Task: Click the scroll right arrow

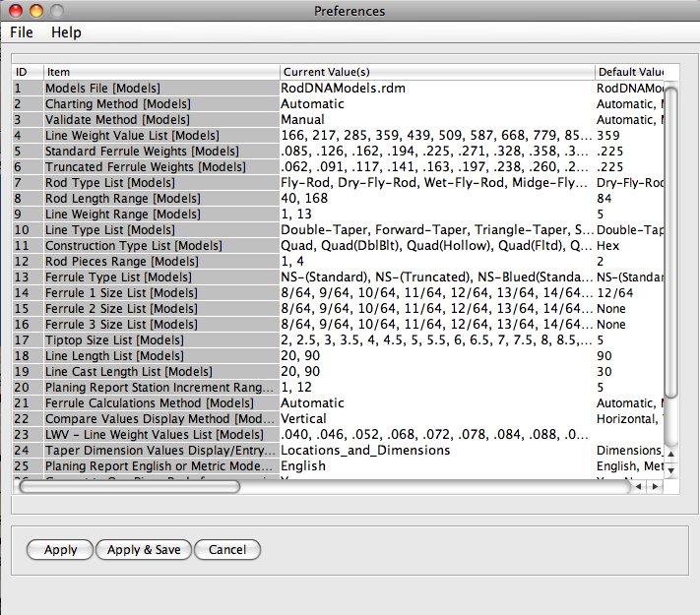Action: coord(656,486)
